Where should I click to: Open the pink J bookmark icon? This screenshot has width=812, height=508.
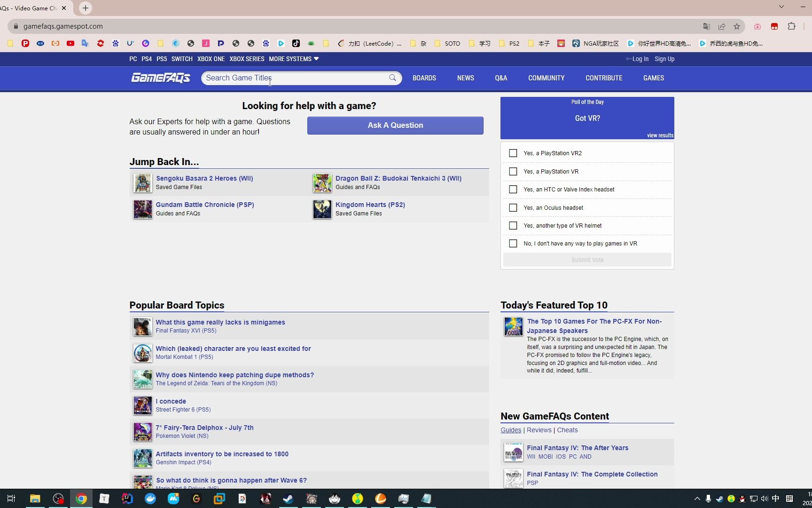[x=206, y=43]
